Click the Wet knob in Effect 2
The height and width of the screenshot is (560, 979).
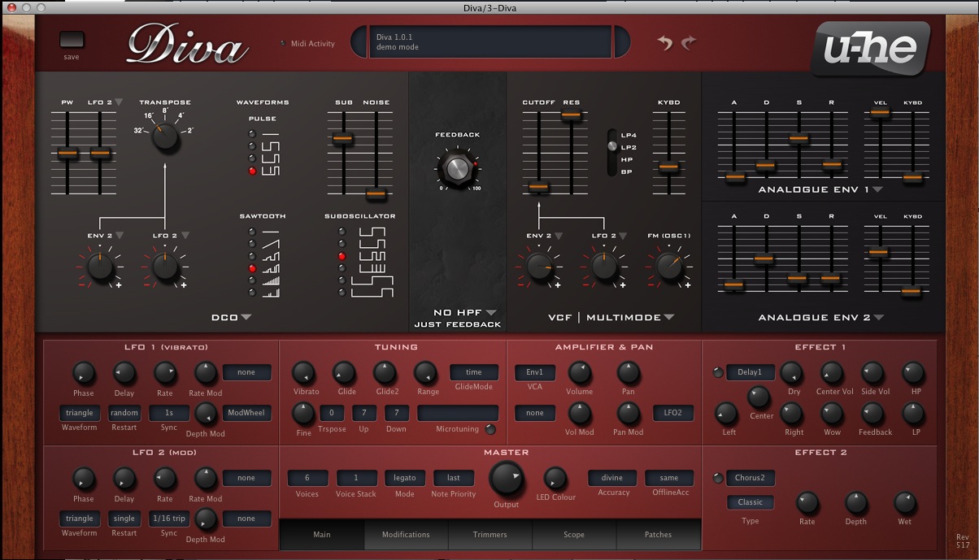905,502
